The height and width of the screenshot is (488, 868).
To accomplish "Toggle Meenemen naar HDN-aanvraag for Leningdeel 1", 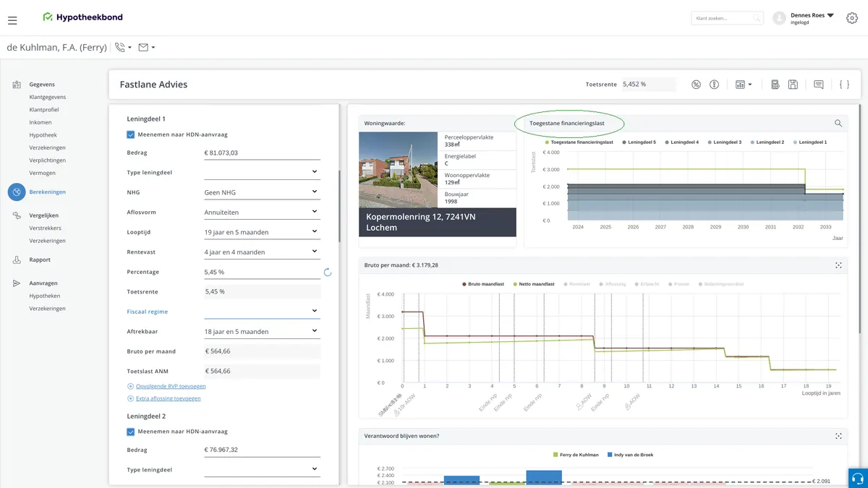I will click(131, 134).
